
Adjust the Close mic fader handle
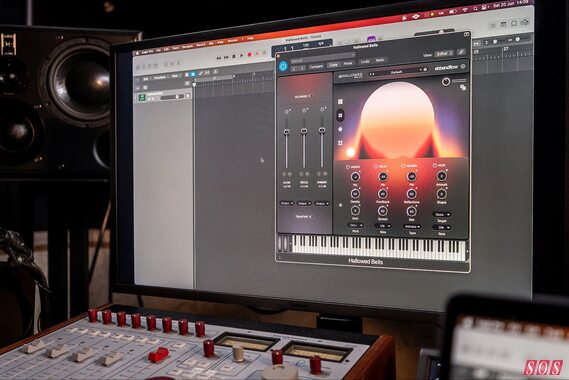287,131
